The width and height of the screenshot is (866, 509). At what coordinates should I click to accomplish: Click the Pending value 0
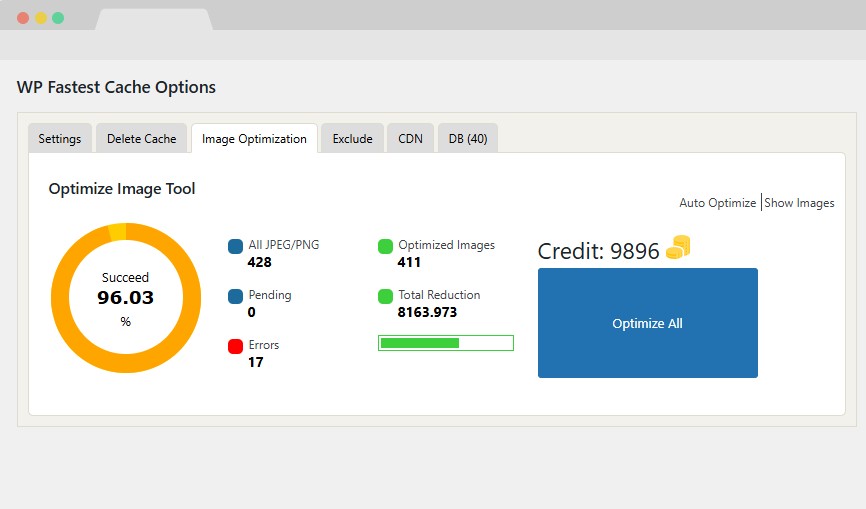coord(252,312)
